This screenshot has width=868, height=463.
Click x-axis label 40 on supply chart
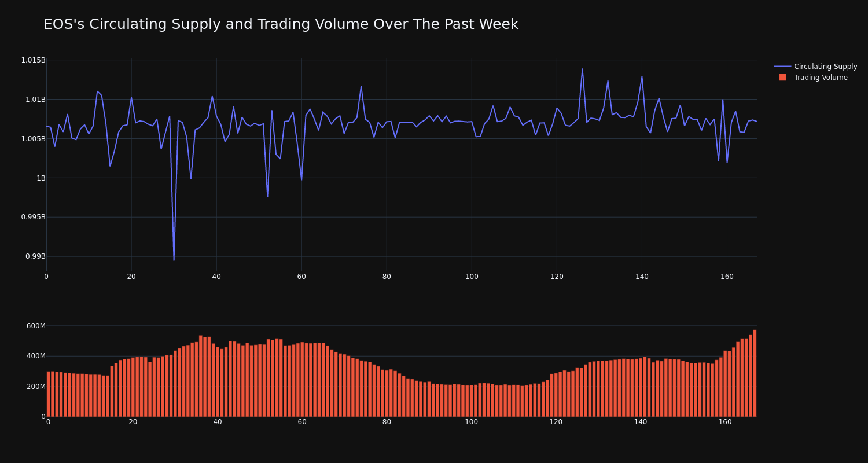pos(216,277)
